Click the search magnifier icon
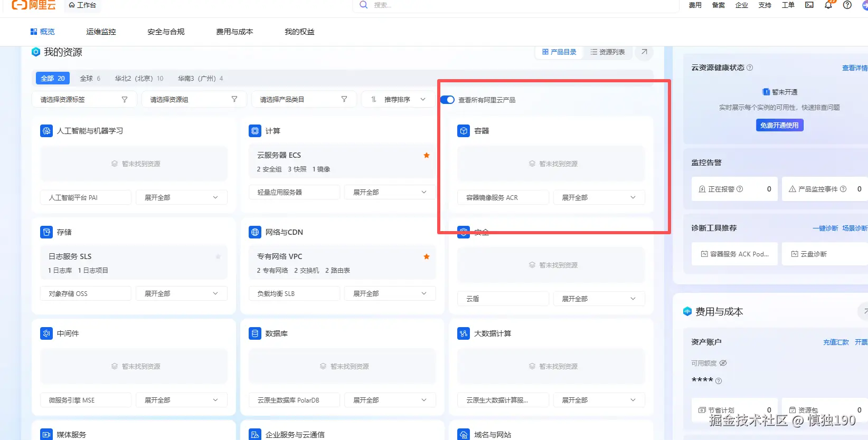This screenshot has width=868, height=440. [x=363, y=5]
